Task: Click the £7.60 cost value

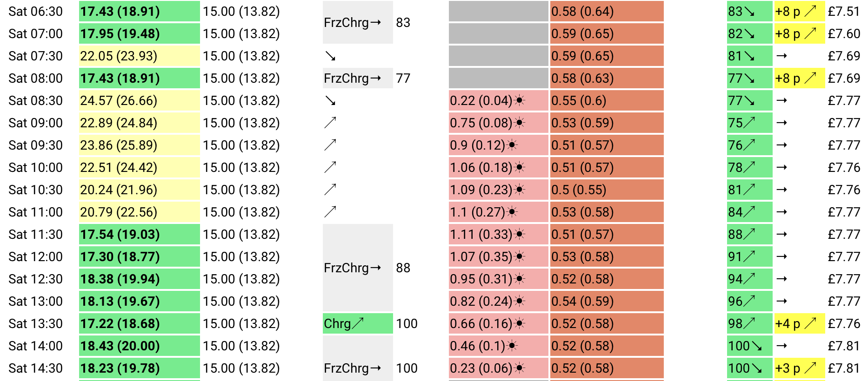Action: [x=844, y=33]
